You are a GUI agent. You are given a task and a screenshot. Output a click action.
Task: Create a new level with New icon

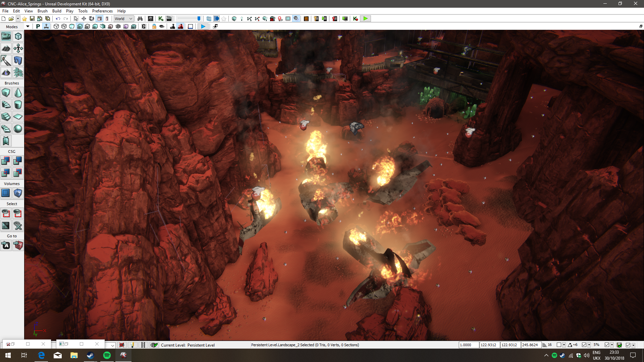[x=3, y=19]
